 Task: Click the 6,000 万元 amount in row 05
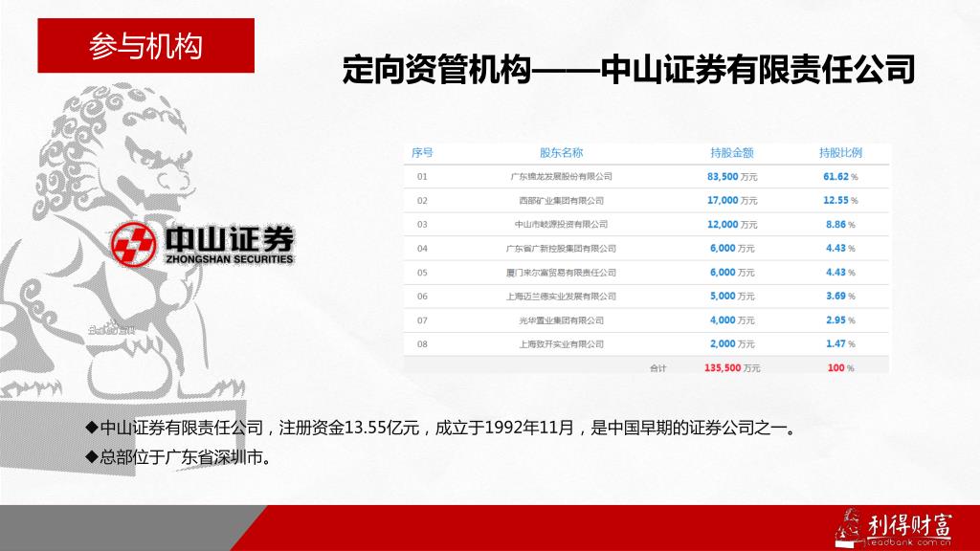pyautogui.click(x=732, y=273)
